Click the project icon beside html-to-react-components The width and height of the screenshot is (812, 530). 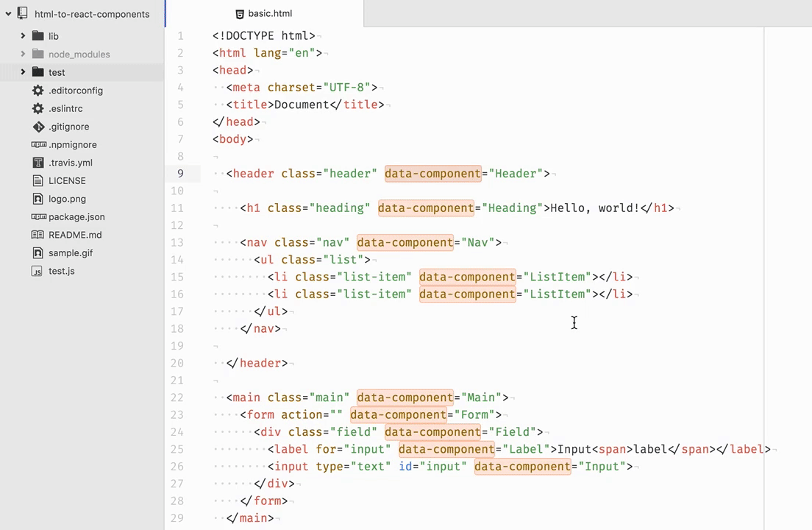pyautogui.click(x=21, y=13)
